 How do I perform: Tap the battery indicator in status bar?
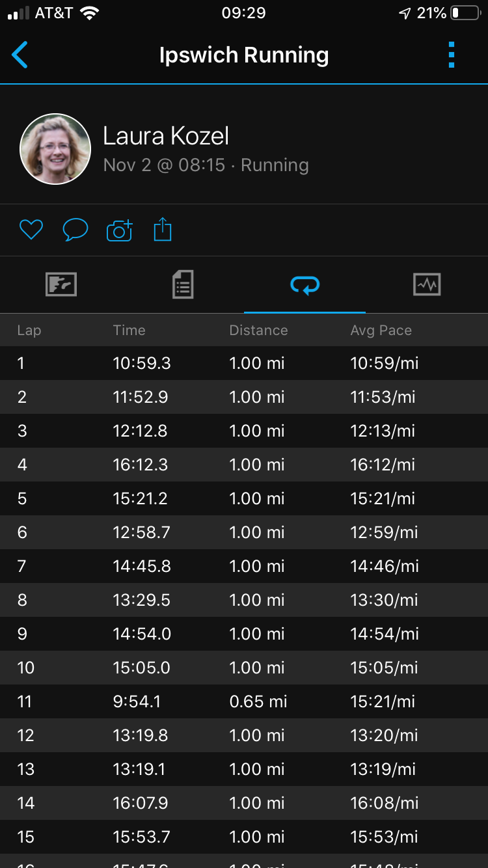pyautogui.click(x=465, y=13)
